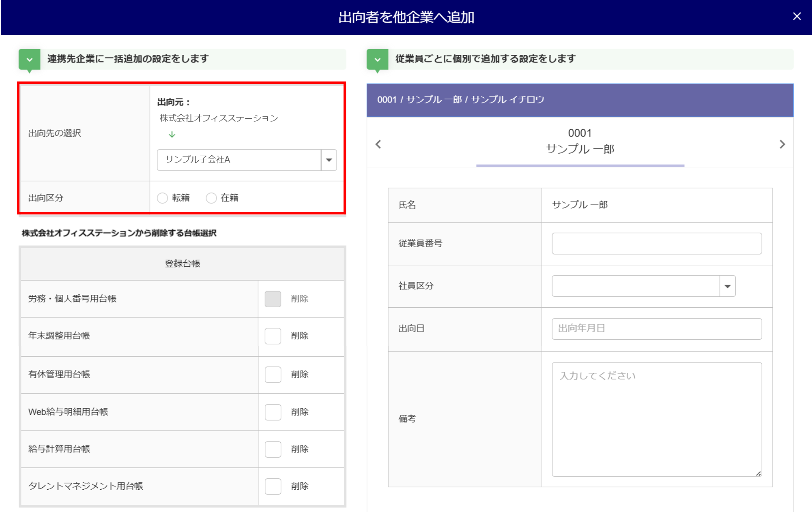This screenshot has height=512, width=812.
Task: Check 削除 for Web給与明細用台帳
Action: coord(273,412)
